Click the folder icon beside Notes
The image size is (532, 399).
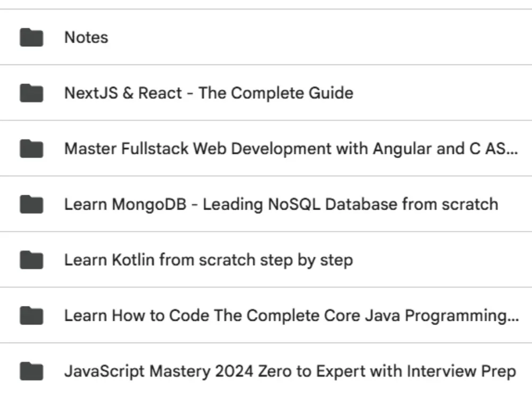tap(31, 37)
